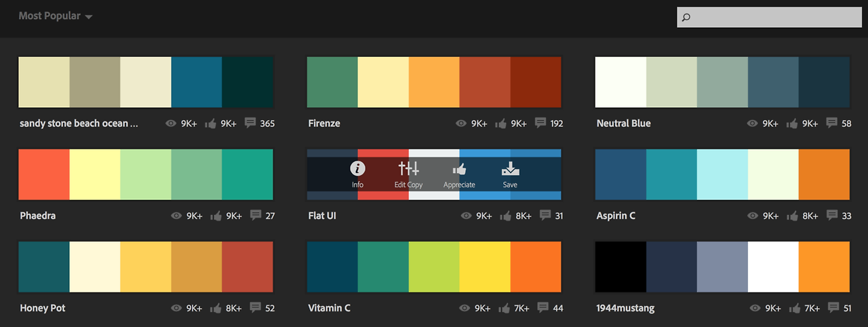Screen dimensions: 868x327
Task: Click the Info icon on Flat UI theme
Action: point(357,168)
